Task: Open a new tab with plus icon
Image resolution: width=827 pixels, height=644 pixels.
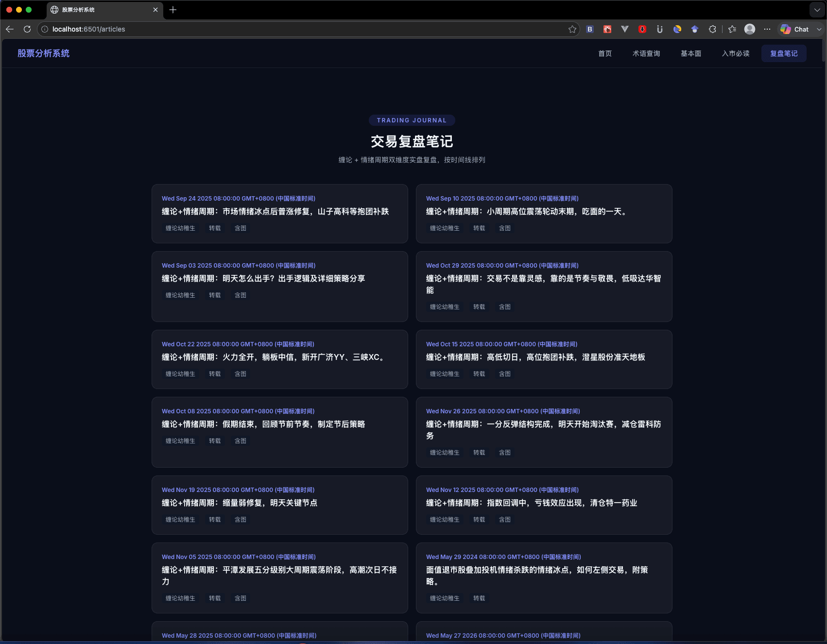Action: [173, 10]
